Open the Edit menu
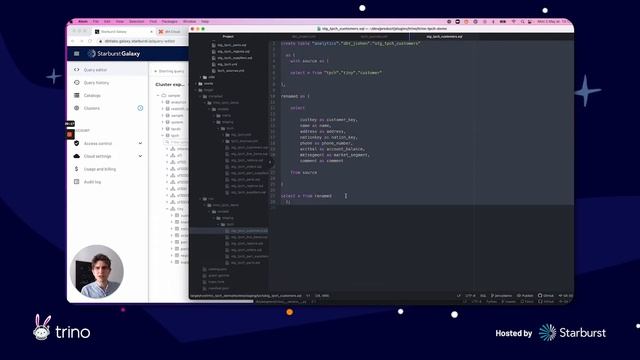 pyautogui.click(x=107, y=21)
